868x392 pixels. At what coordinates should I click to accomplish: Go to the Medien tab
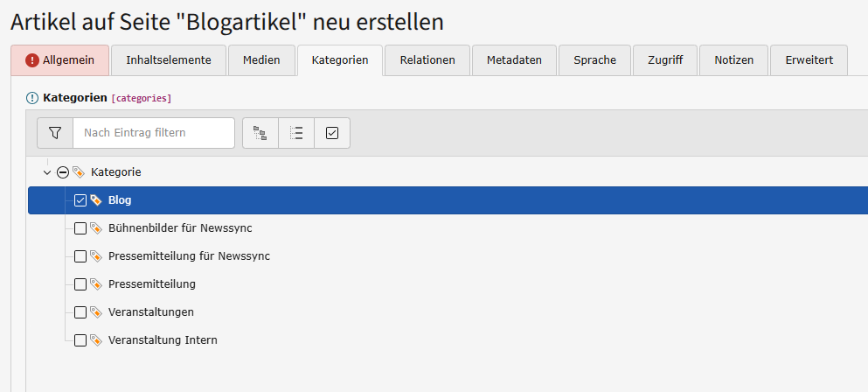(261, 59)
